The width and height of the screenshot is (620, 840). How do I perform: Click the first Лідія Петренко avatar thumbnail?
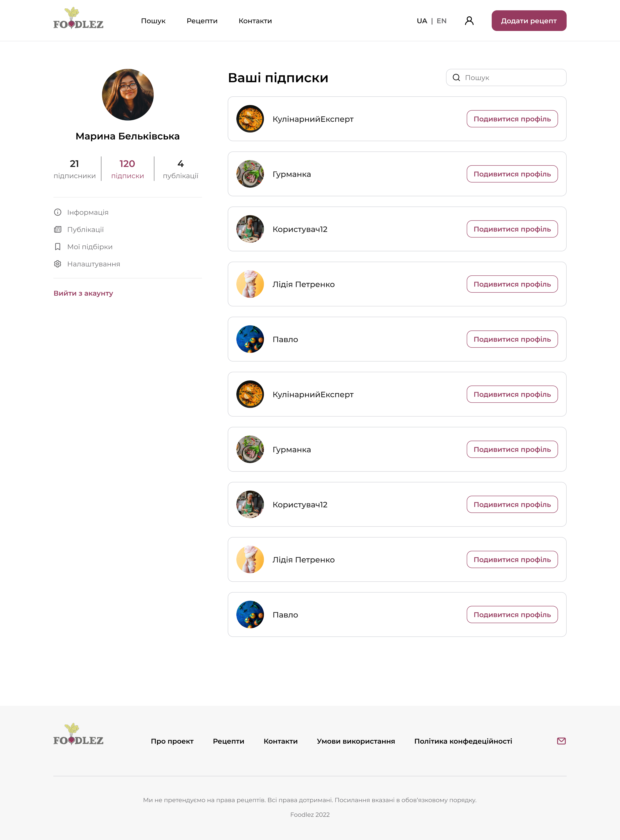(x=250, y=284)
